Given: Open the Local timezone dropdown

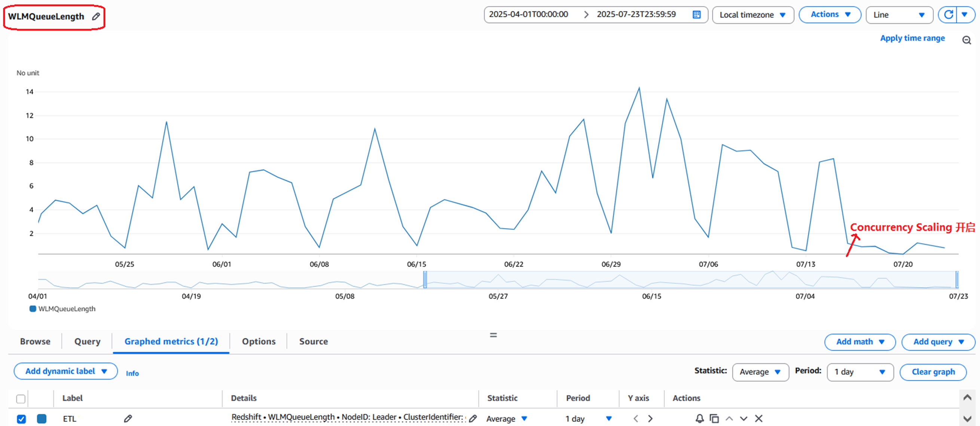Looking at the screenshot, I should pyautogui.click(x=752, y=15).
